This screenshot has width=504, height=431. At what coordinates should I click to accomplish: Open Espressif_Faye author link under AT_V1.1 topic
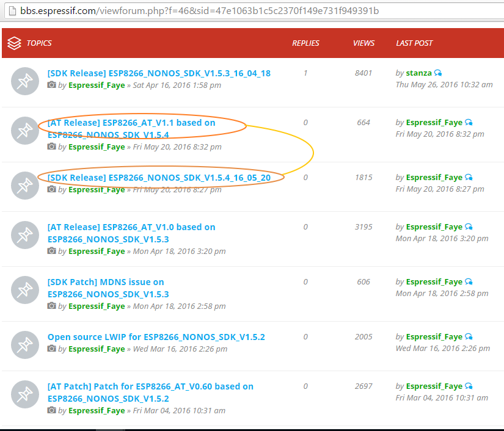pos(97,147)
